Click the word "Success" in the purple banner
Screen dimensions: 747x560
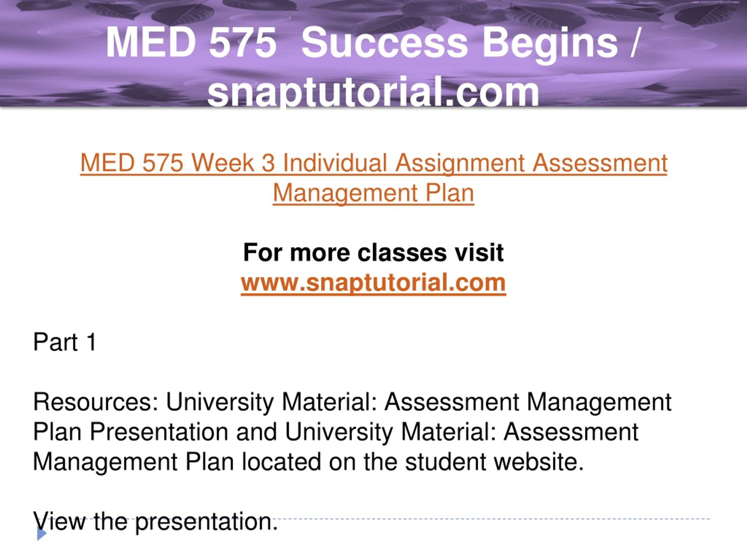[385, 43]
